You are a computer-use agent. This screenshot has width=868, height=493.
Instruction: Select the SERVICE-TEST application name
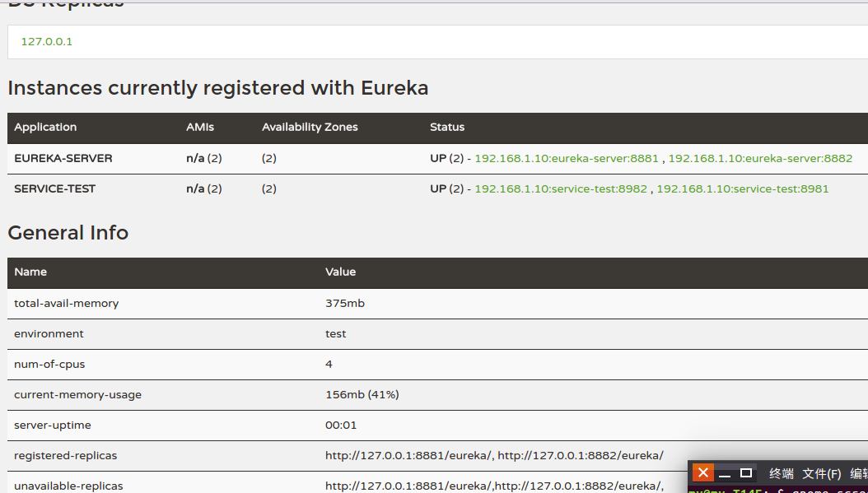point(55,188)
